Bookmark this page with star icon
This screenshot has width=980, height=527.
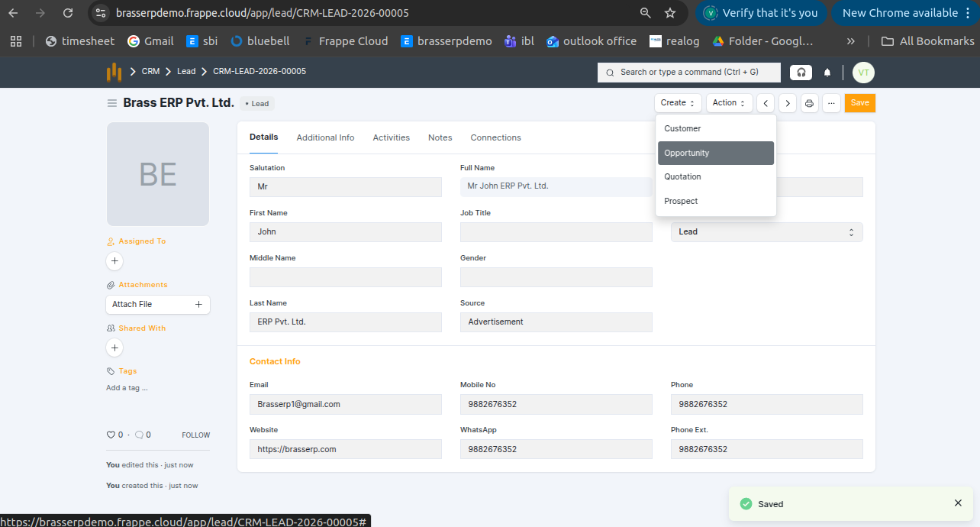pyautogui.click(x=670, y=13)
